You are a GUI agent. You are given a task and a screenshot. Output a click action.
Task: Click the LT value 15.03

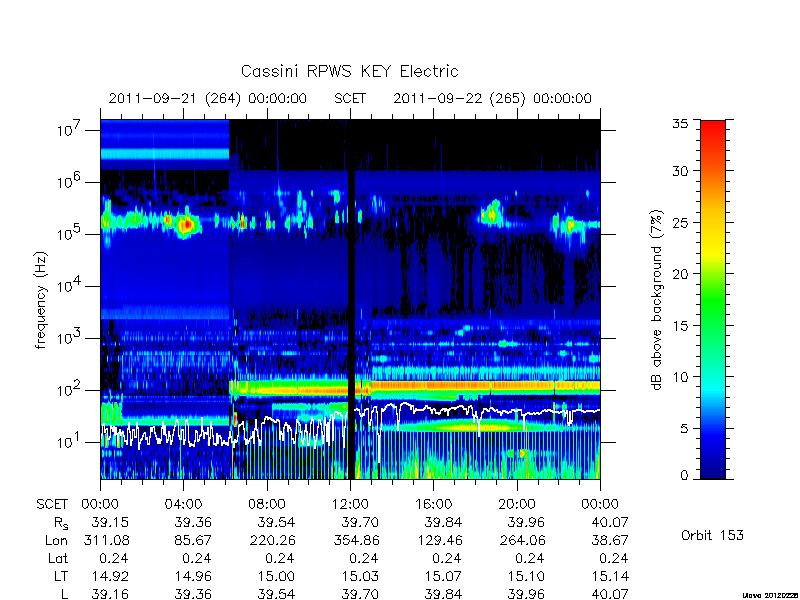coord(360,576)
